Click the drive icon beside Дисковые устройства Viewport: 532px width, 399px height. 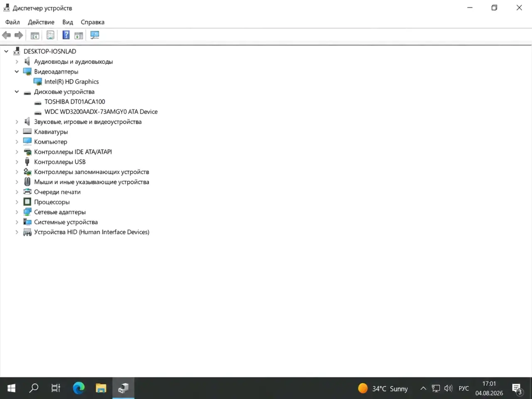(27, 92)
